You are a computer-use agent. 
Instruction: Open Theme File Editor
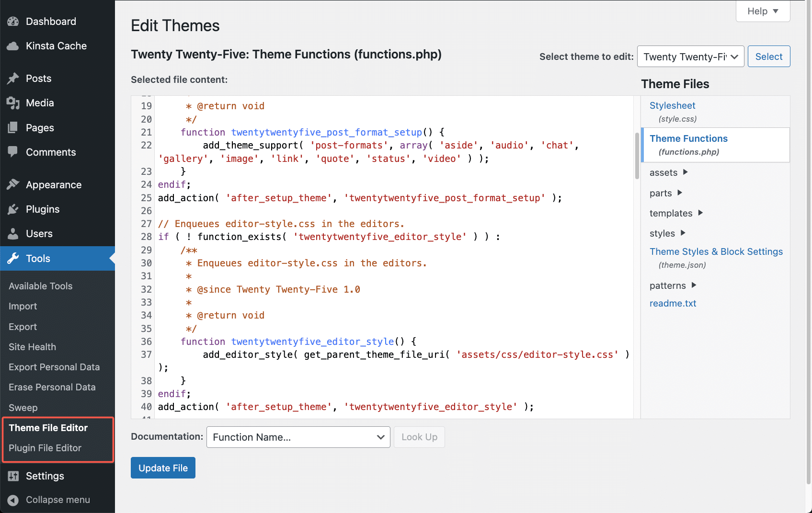48,428
